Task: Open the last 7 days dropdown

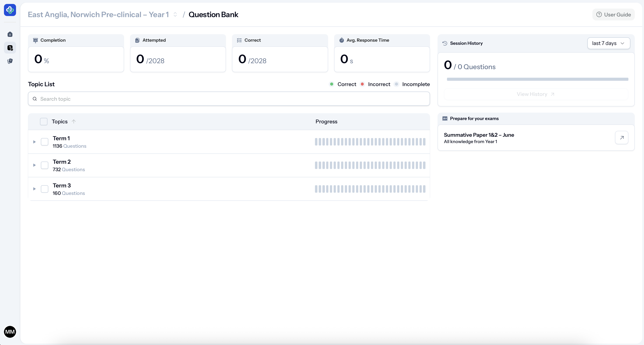Action: point(608,43)
